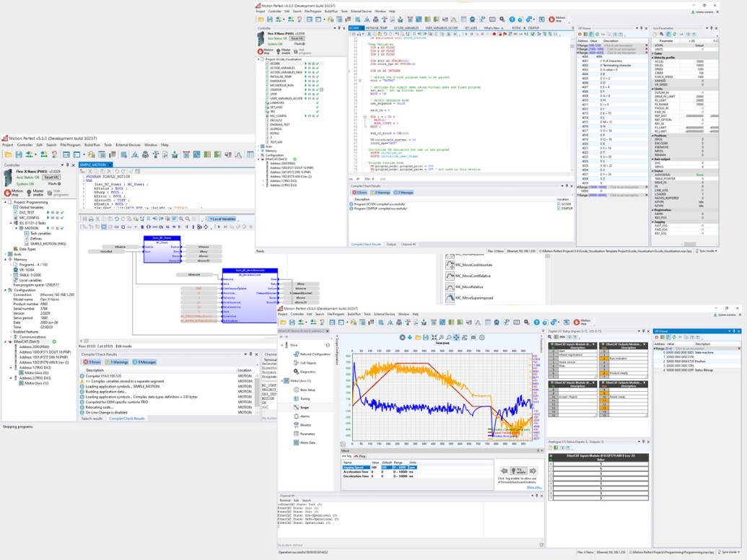
Task: Click red breakpoint icon in GCODE editor toolbar
Action: pyautogui.click(x=494, y=34)
